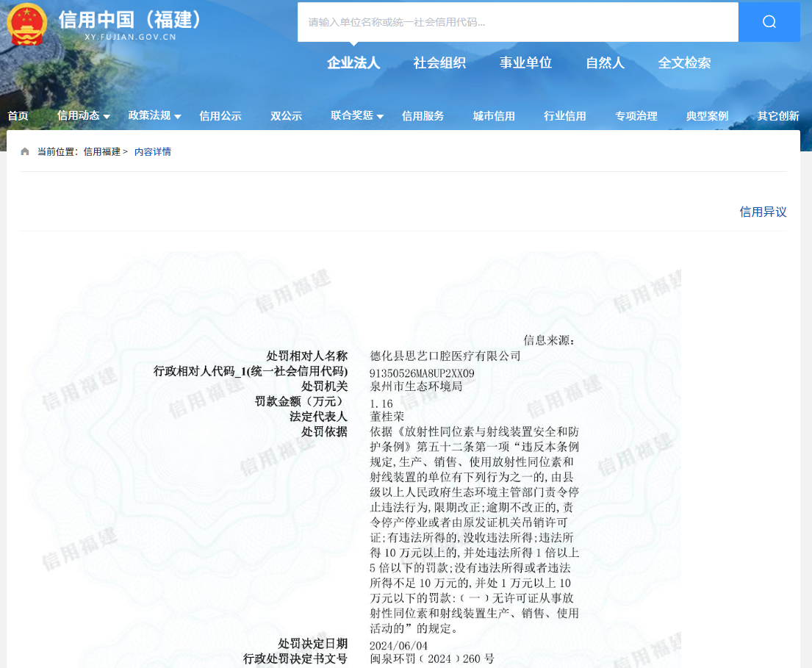
Task: Click the 信息来源 label
Action: [x=549, y=340]
